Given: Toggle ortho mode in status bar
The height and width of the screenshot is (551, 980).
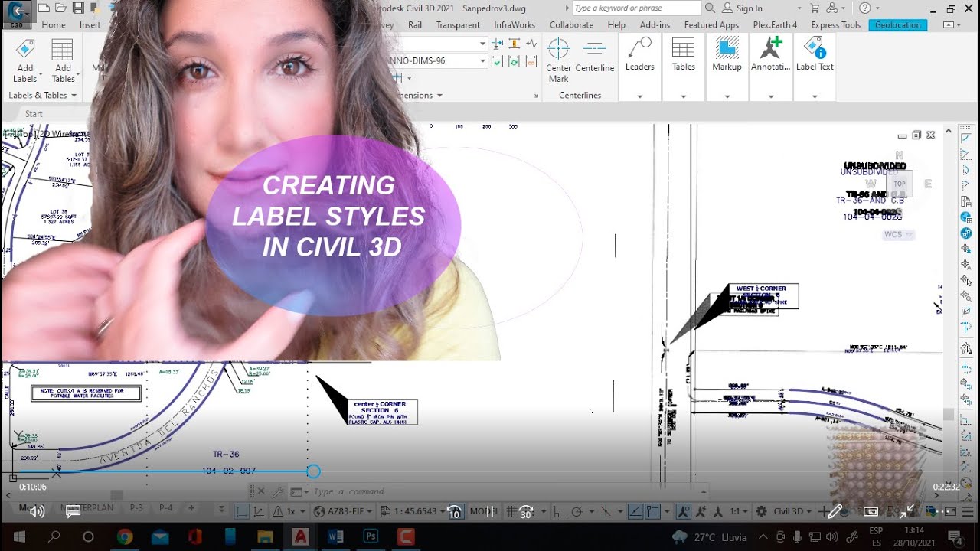Looking at the screenshot, I should 561,512.
